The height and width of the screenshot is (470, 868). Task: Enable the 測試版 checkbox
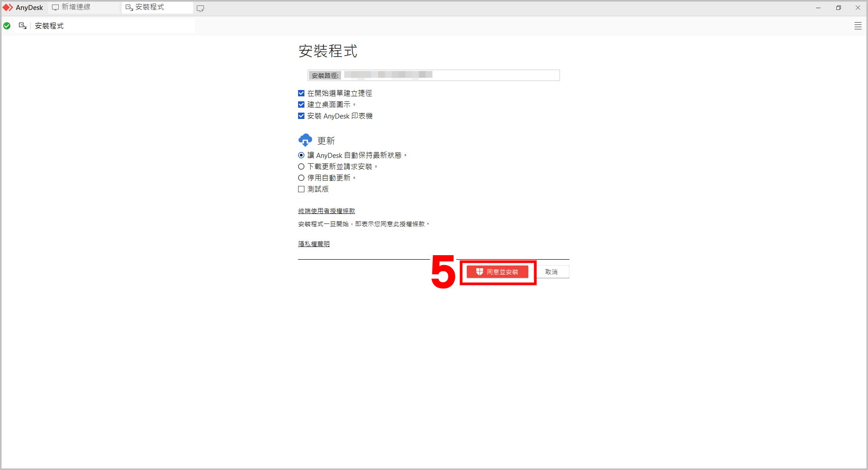click(301, 189)
